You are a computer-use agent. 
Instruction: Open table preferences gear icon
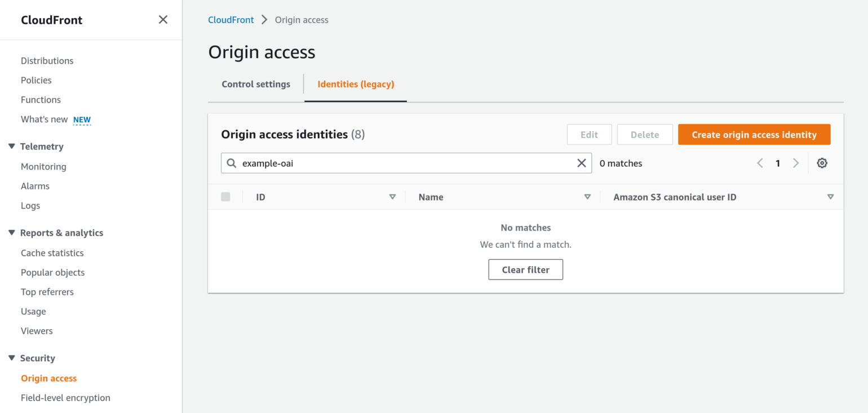[822, 163]
